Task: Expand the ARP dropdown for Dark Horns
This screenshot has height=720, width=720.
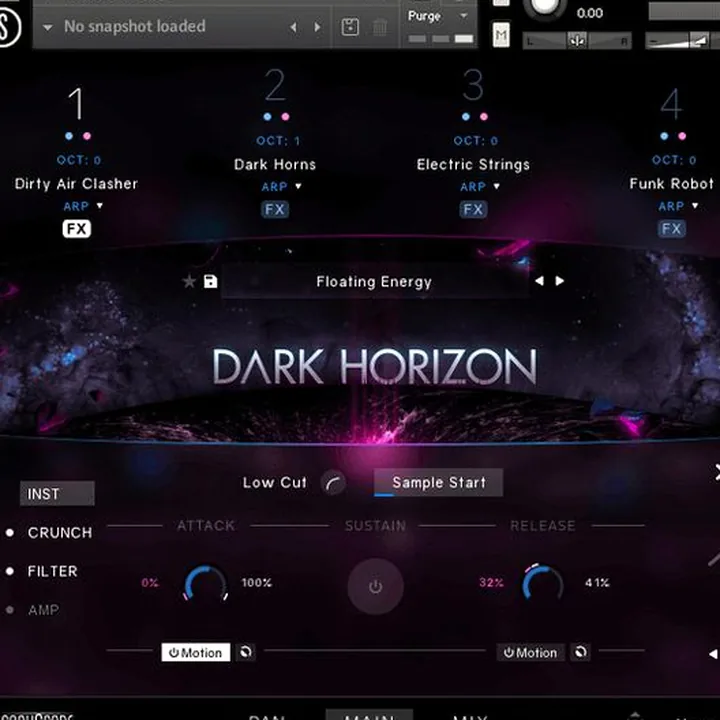Action: [x=298, y=186]
